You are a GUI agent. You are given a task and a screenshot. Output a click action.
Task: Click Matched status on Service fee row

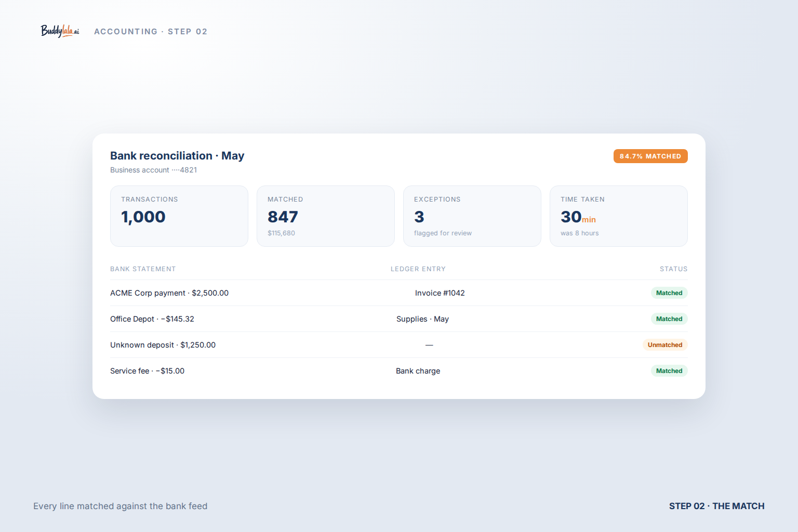pos(669,371)
